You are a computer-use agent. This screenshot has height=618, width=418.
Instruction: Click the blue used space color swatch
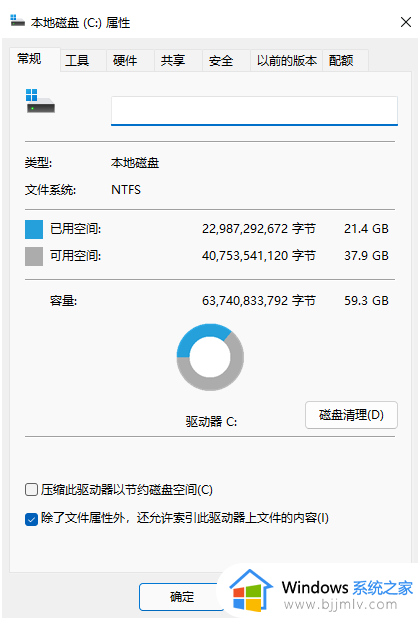tap(34, 229)
